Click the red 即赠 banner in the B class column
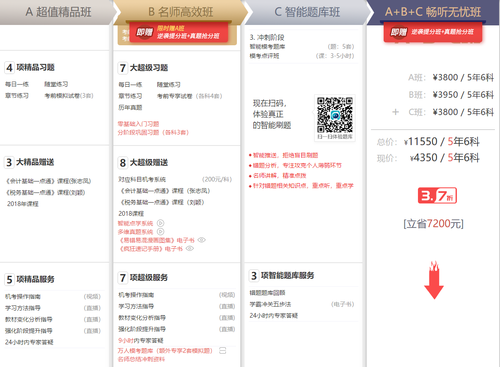 [179, 32]
